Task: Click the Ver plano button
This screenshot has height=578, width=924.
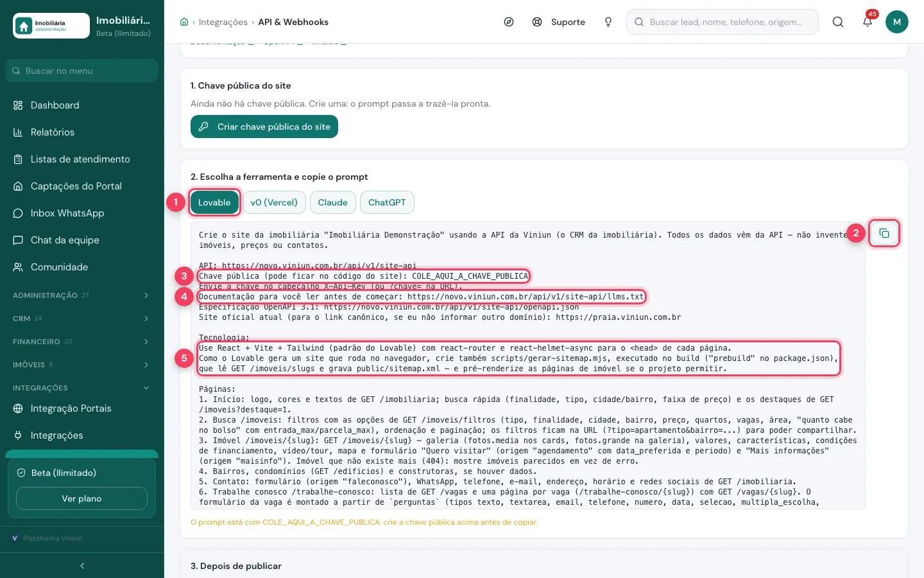Action: point(81,498)
